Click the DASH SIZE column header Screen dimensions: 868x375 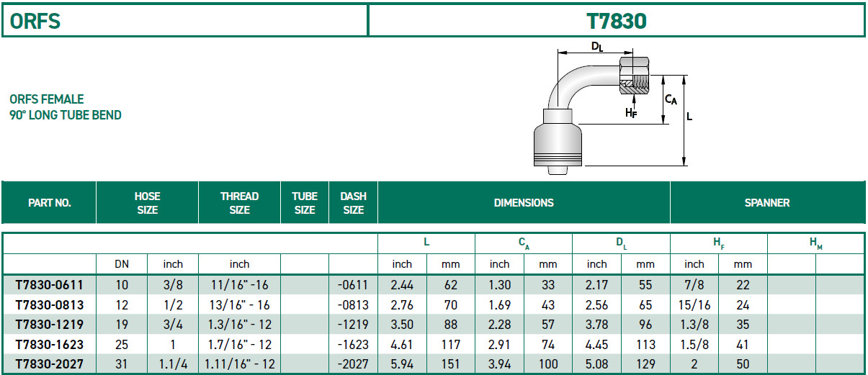[x=353, y=203]
